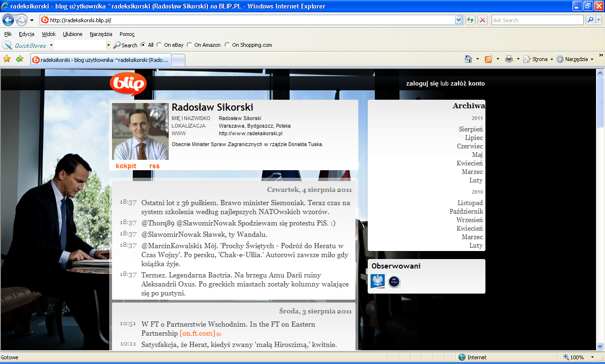Open the Widok menu
The height and width of the screenshot is (364, 605).
pos(49,34)
